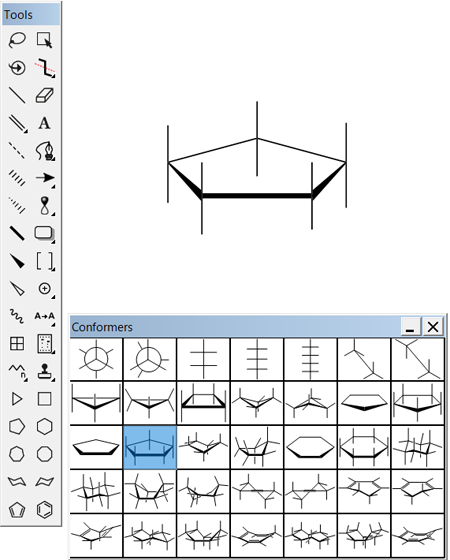Select the first Newman projection template
450x560 pixels.
point(96,359)
